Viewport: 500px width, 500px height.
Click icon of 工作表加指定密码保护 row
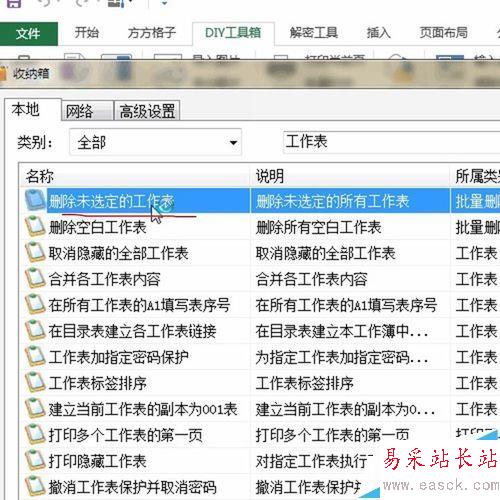click(35, 356)
